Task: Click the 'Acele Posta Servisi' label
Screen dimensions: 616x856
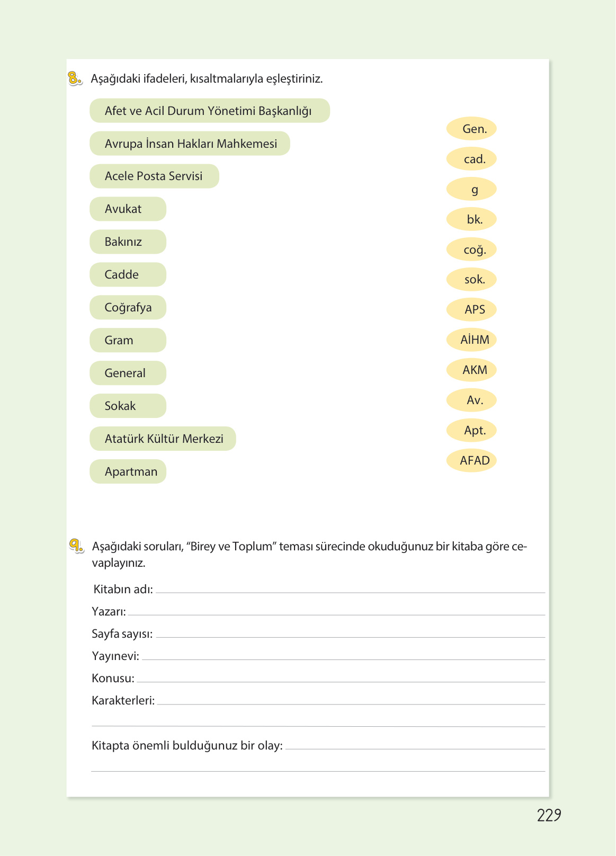Action: pos(154,176)
